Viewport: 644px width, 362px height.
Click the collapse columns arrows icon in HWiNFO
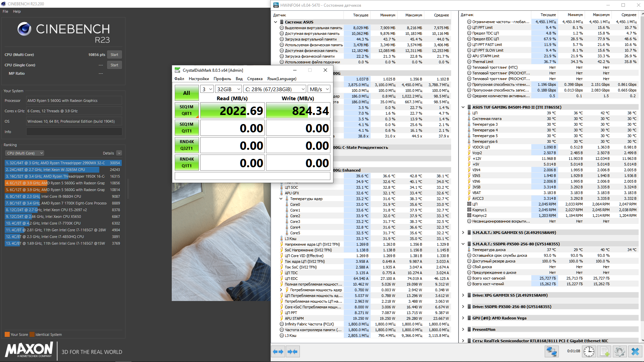pyautogui.click(x=292, y=352)
